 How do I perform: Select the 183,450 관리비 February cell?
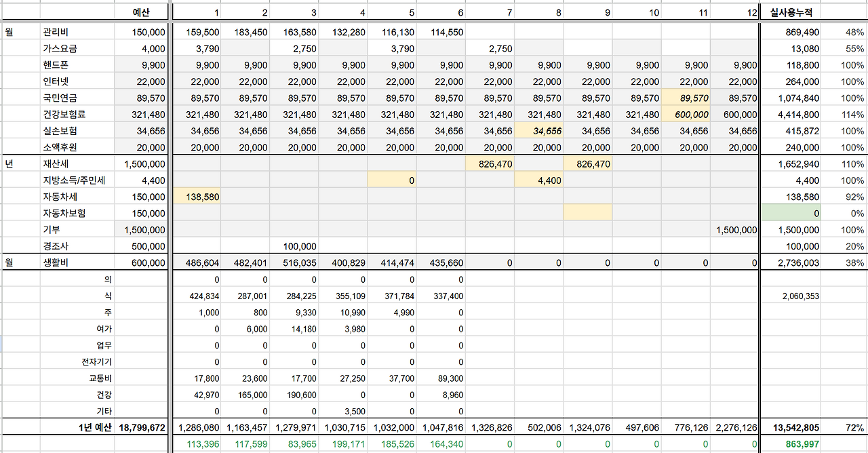click(245, 32)
